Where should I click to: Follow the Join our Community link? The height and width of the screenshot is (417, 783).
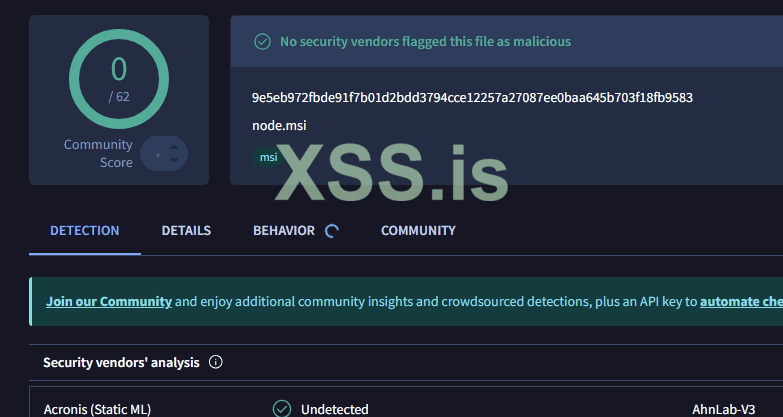tap(109, 301)
